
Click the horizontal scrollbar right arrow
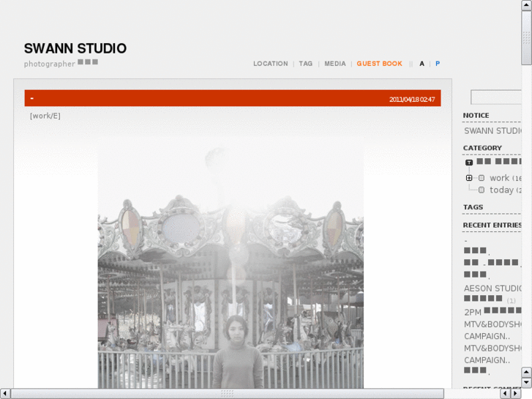point(516,394)
